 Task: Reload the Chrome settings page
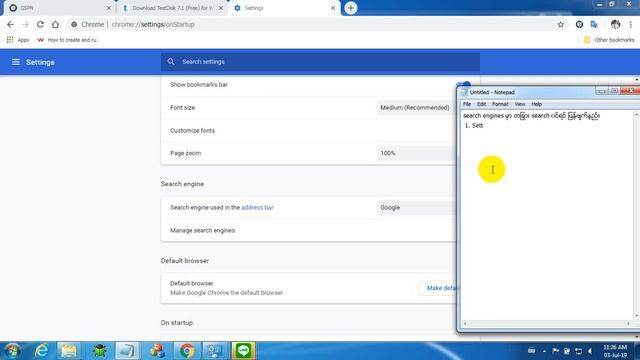tap(40, 24)
